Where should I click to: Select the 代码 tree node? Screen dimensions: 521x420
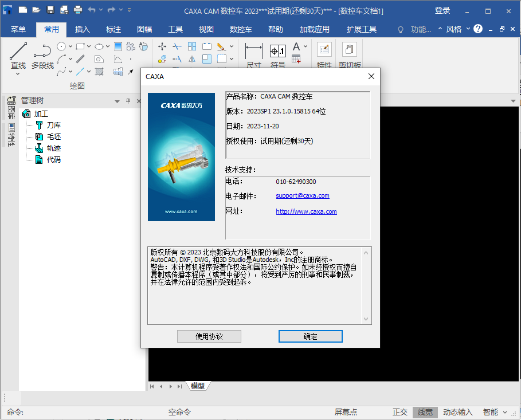click(x=49, y=159)
